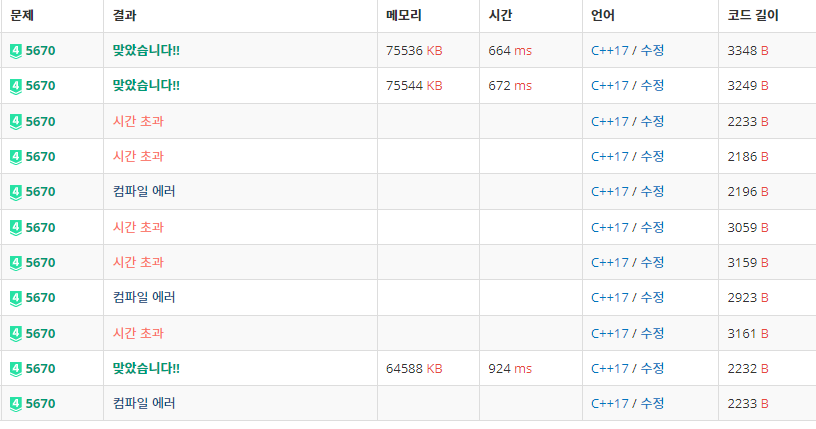Open C++17 source link in the 2232 B row
Viewport: 816px width, 429px height.
tap(609, 369)
